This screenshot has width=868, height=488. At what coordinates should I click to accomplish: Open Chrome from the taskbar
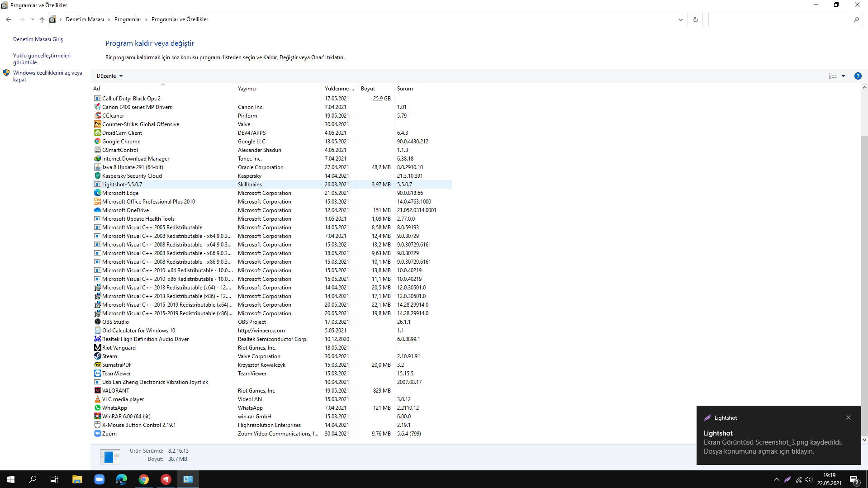tap(144, 479)
